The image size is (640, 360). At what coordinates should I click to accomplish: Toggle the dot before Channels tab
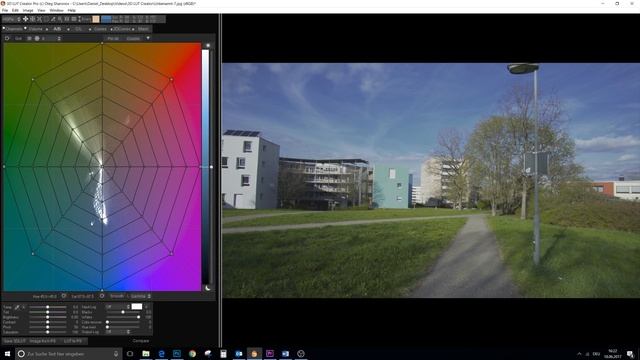[x=4, y=28]
